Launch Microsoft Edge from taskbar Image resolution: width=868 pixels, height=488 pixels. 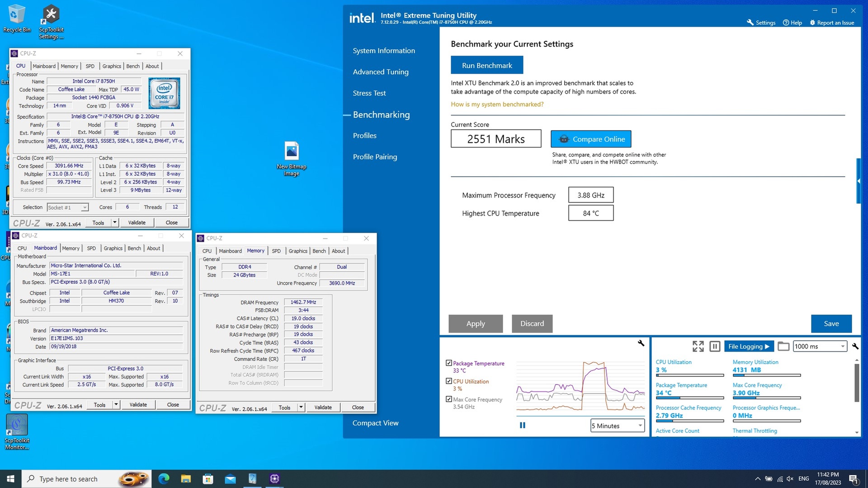coord(164,479)
